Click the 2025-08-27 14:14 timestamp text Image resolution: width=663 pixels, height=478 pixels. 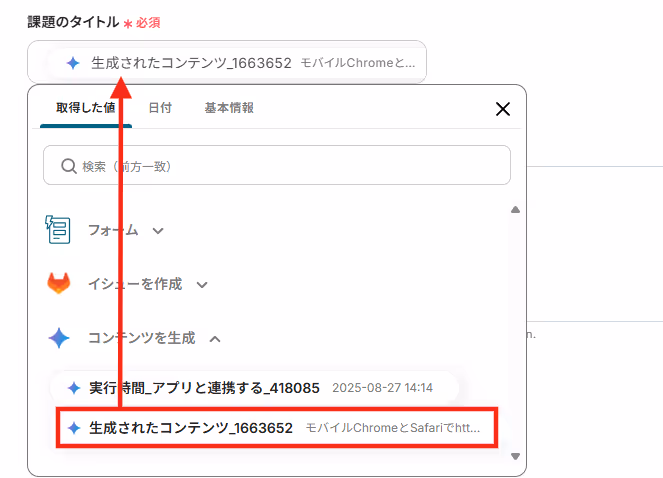tap(382, 388)
